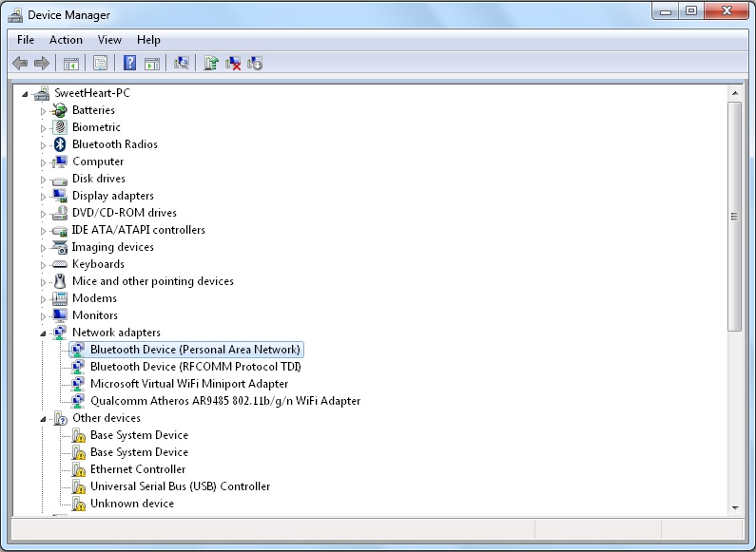Viewport: 756px width, 552px height.
Task: Open the Action menu
Action: coord(66,40)
